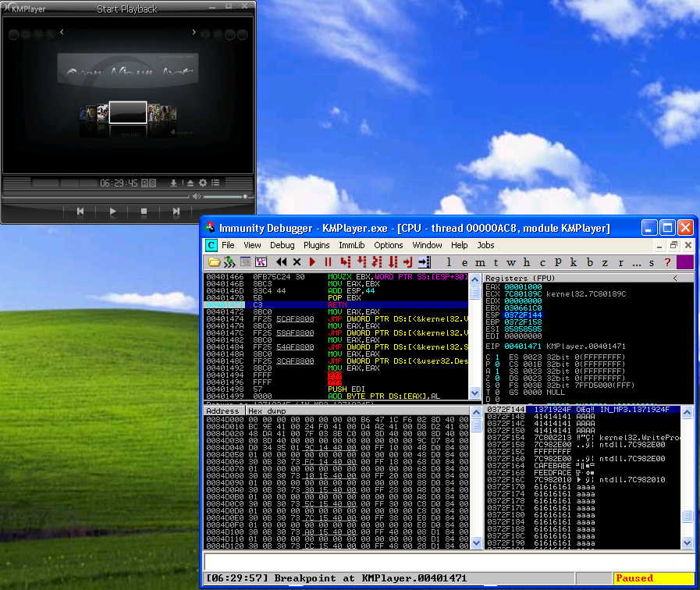The width and height of the screenshot is (700, 590).
Task: Open the ImmLib menu
Action: [x=352, y=245]
